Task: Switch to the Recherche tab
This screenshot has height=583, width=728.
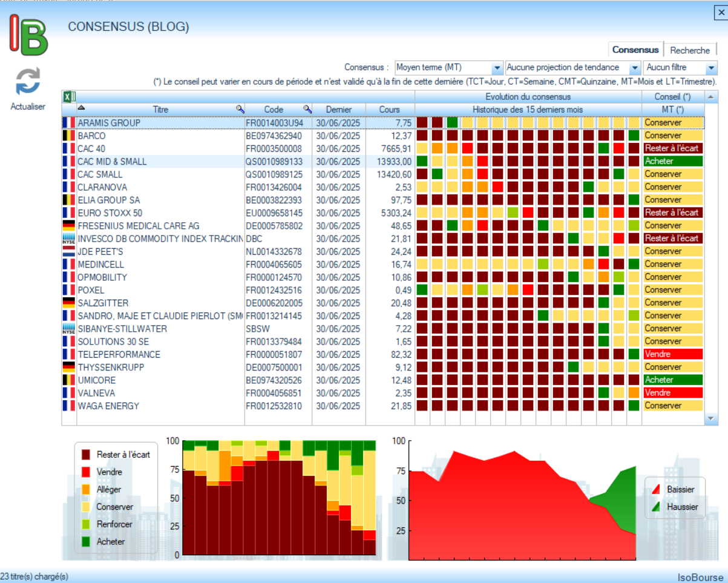Action: (690, 50)
